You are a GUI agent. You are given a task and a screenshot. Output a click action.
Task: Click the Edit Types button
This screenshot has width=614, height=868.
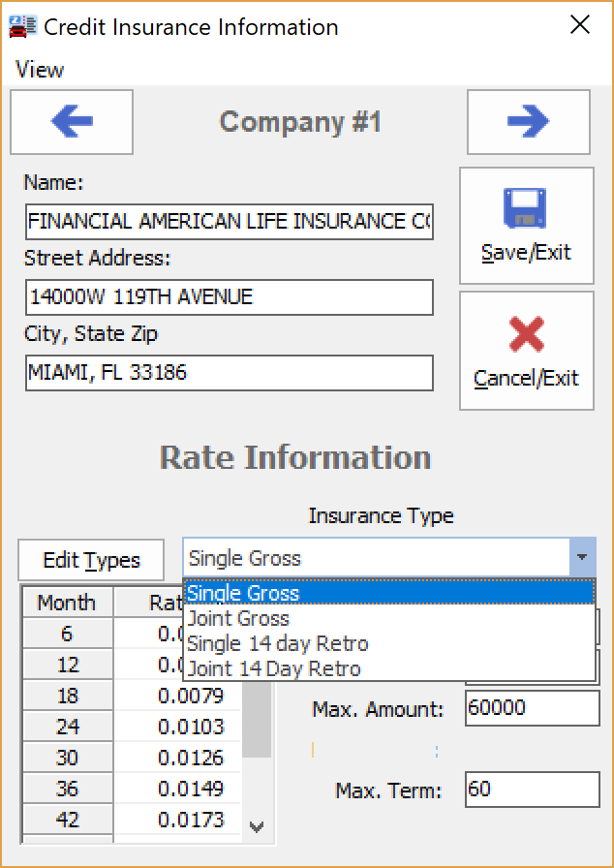tap(91, 560)
